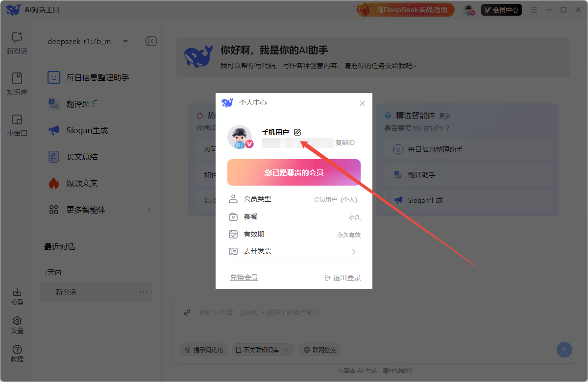Open the 不关联知识库 dropdown
The width and height of the screenshot is (588, 382).
[x=263, y=350]
